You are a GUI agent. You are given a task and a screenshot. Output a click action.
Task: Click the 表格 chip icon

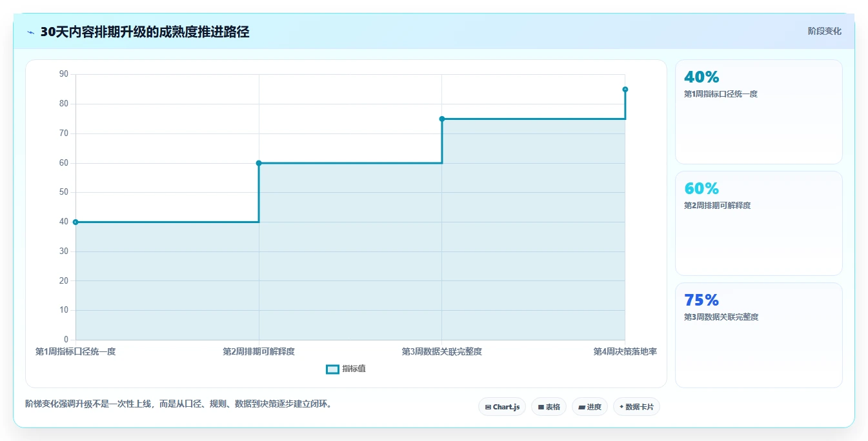point(541,407)
